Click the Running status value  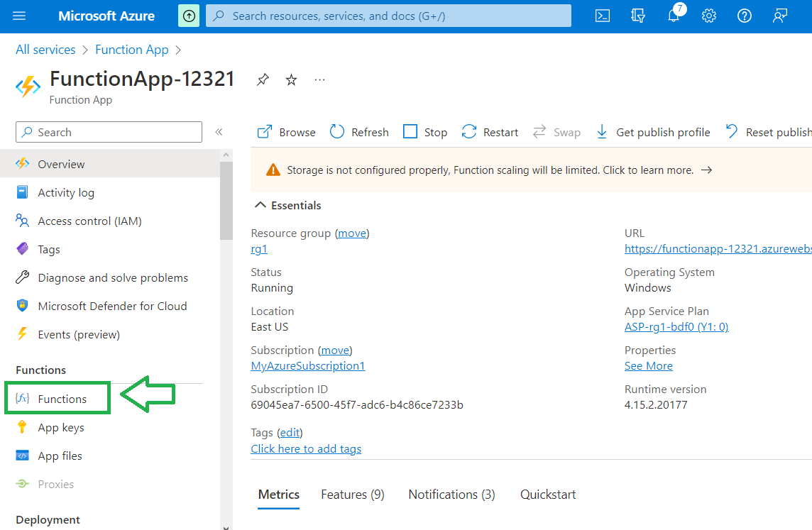(272, 288)
